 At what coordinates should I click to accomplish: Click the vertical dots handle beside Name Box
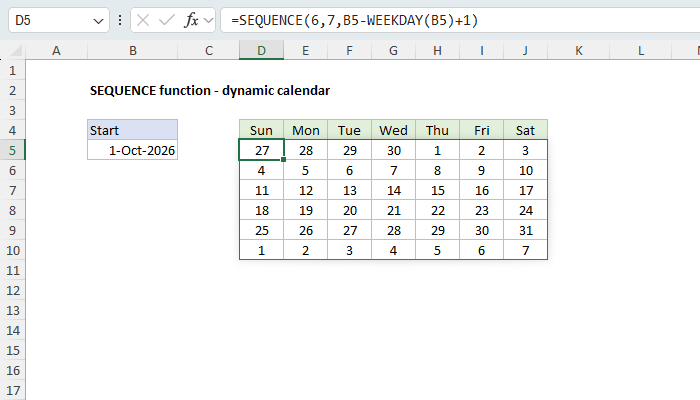click(x=120, y=20)
